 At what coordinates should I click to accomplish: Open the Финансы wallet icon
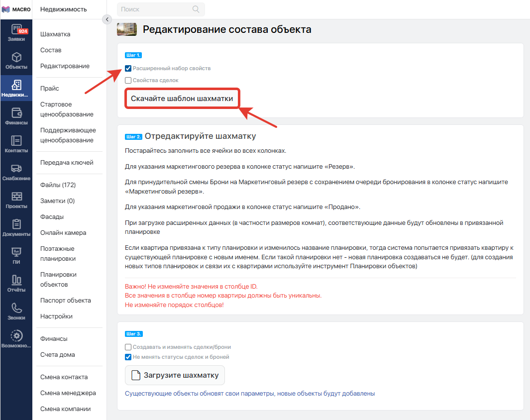(x=16, y=113)
